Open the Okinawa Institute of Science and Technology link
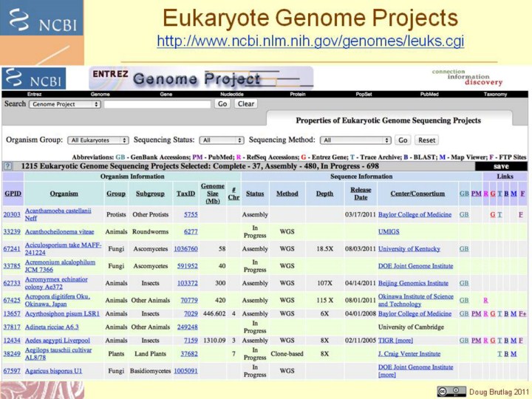 click(x=415, y=300)
